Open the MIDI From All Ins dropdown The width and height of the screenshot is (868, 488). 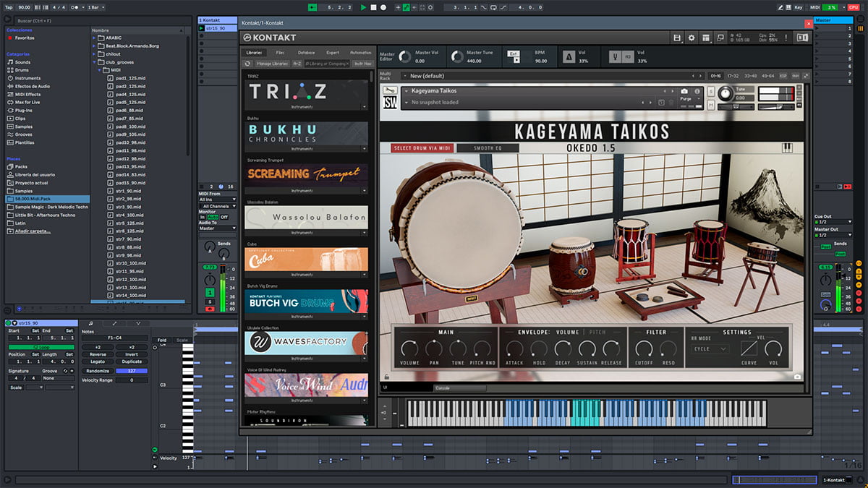pyautogui.click(x=217, y=200)
